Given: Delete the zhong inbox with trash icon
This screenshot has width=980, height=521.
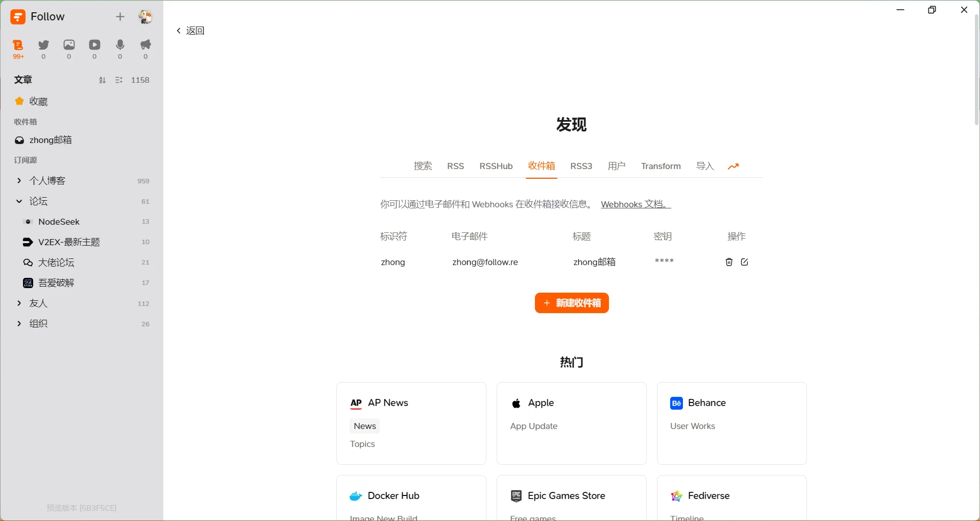Looking at the screenshot, I should (729, 262).
